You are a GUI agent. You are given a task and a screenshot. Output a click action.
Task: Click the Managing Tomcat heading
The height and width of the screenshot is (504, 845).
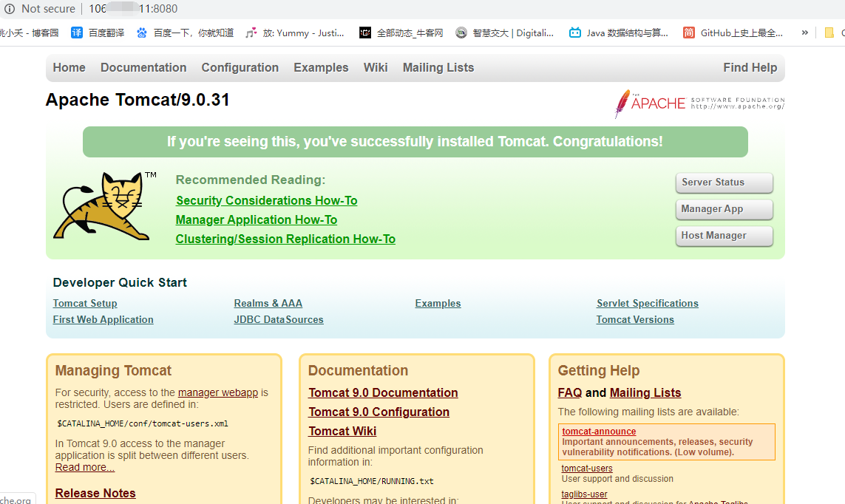point(113,370)
